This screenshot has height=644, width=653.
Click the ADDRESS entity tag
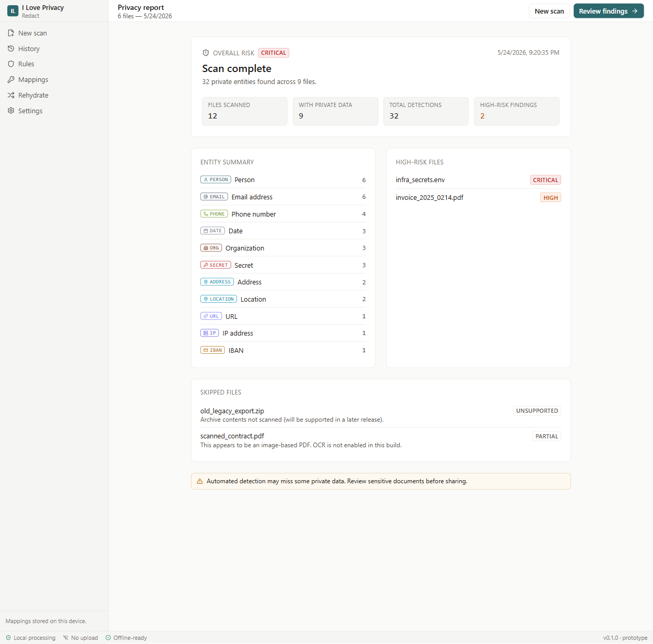(217, 282)
